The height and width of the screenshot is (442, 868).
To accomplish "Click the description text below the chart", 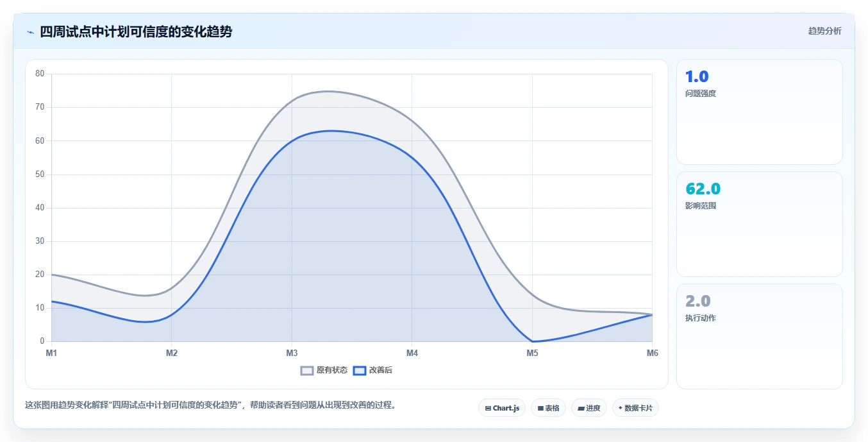I will pos(210,405).
